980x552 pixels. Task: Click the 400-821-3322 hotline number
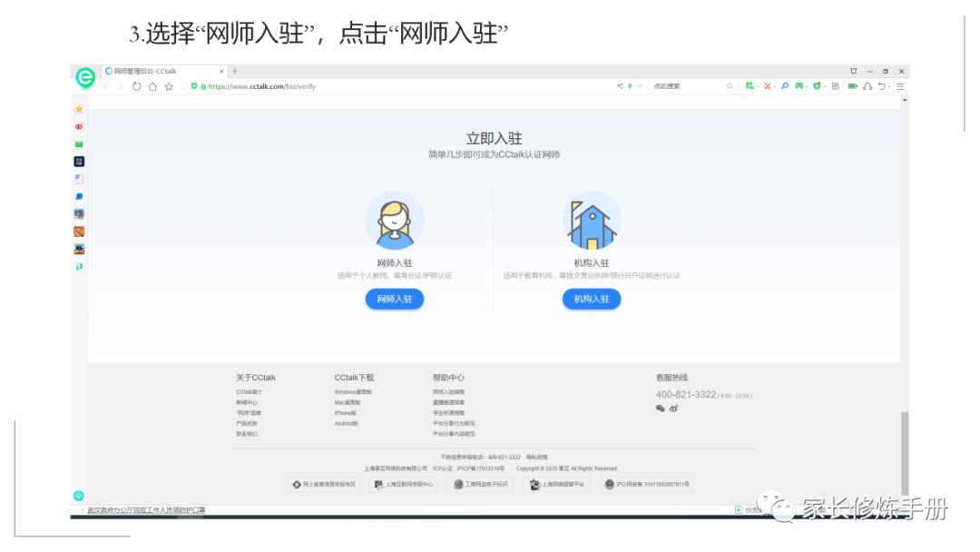(x=686, y=394)
